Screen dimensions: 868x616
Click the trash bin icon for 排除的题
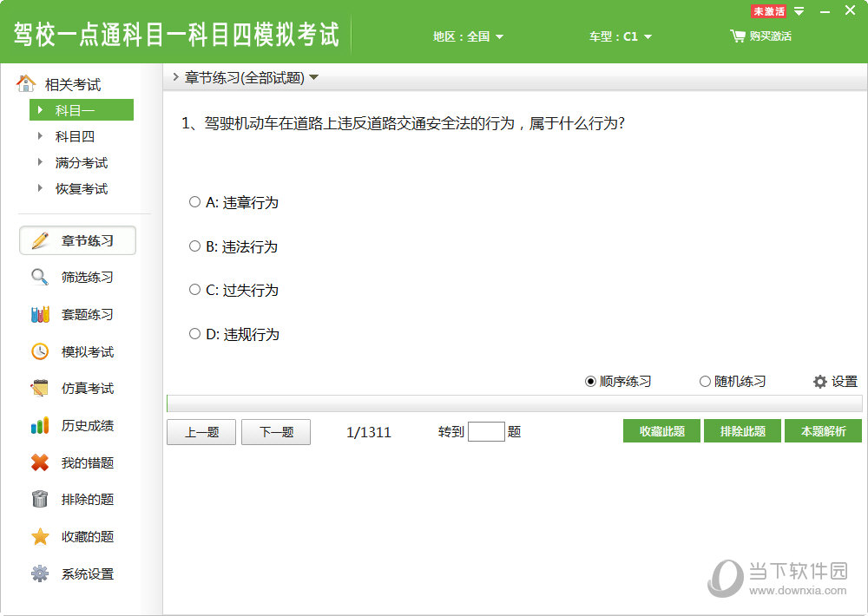(x=40, y=499)
